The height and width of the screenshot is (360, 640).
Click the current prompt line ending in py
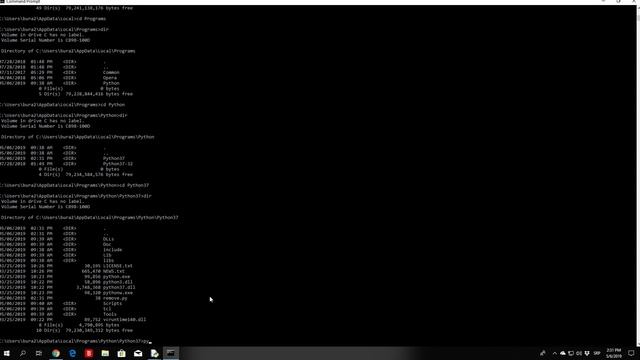[x=76, y=341]
